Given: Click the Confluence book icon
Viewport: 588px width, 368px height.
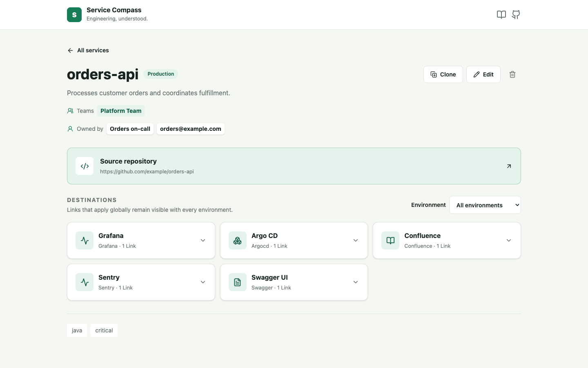Looking at the screenshot, I should coord(390,240).
